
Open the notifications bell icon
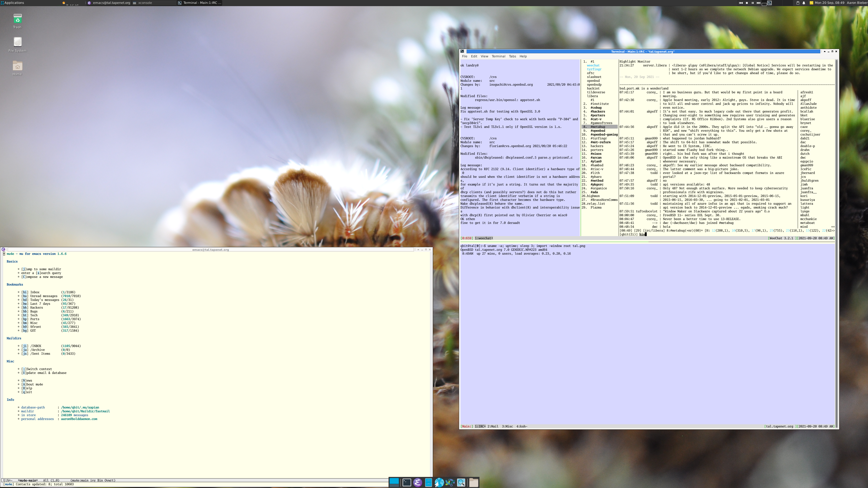(x=804, y=3)
